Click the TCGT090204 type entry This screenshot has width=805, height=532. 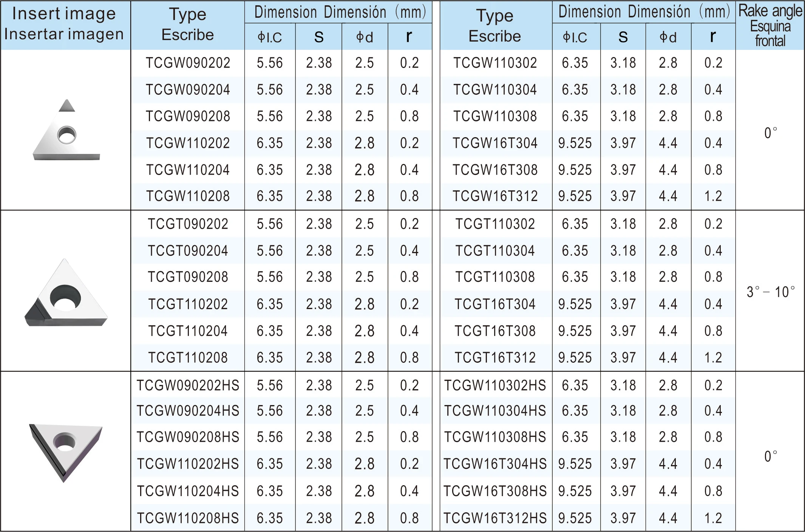188,251
